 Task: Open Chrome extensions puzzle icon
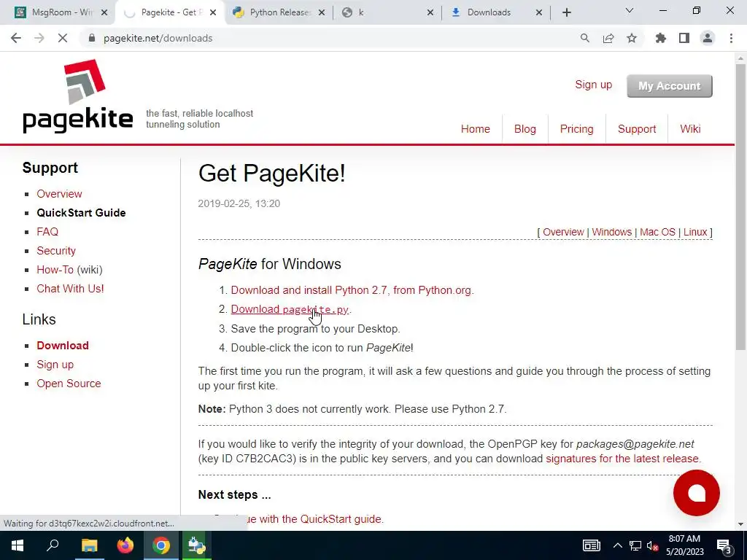[x=661, y=38]
